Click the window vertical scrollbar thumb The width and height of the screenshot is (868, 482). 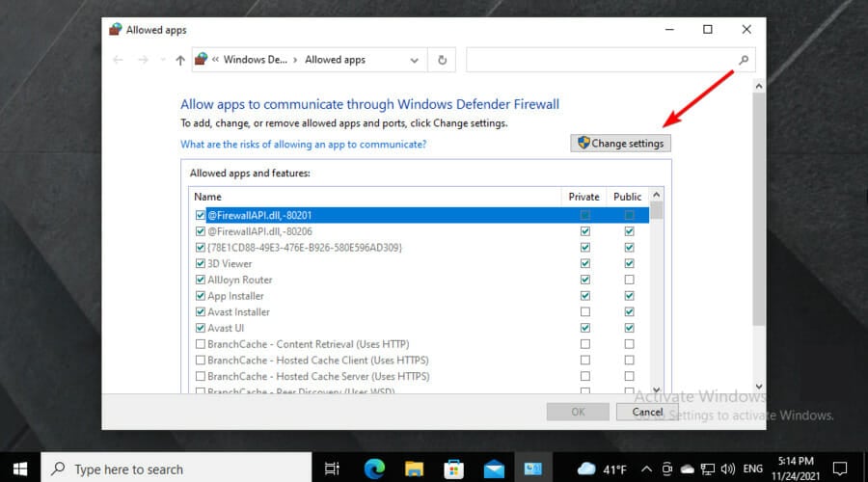759,209
